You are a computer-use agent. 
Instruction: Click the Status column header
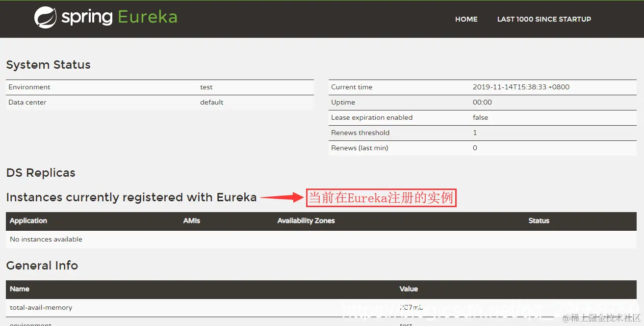pyautogui.click(x=539, y=221)
